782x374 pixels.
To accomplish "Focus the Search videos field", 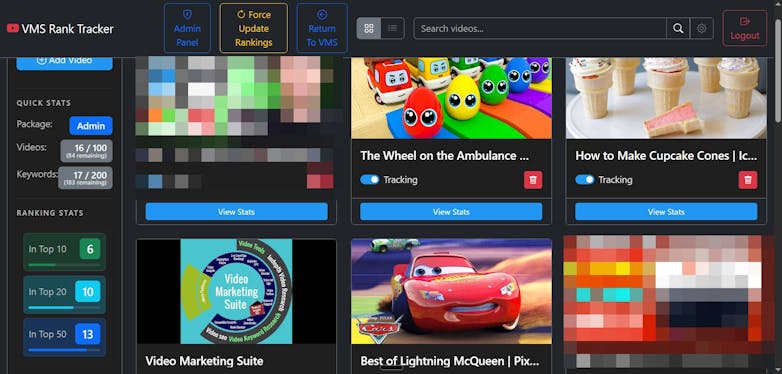I will 540,28.
